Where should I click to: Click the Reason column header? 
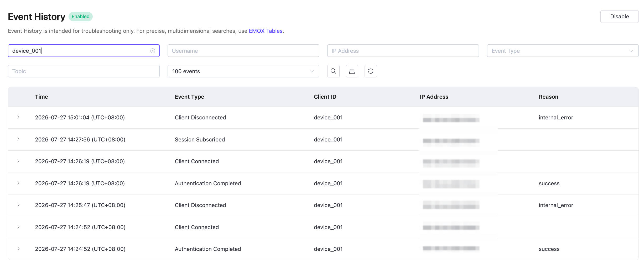548,97
